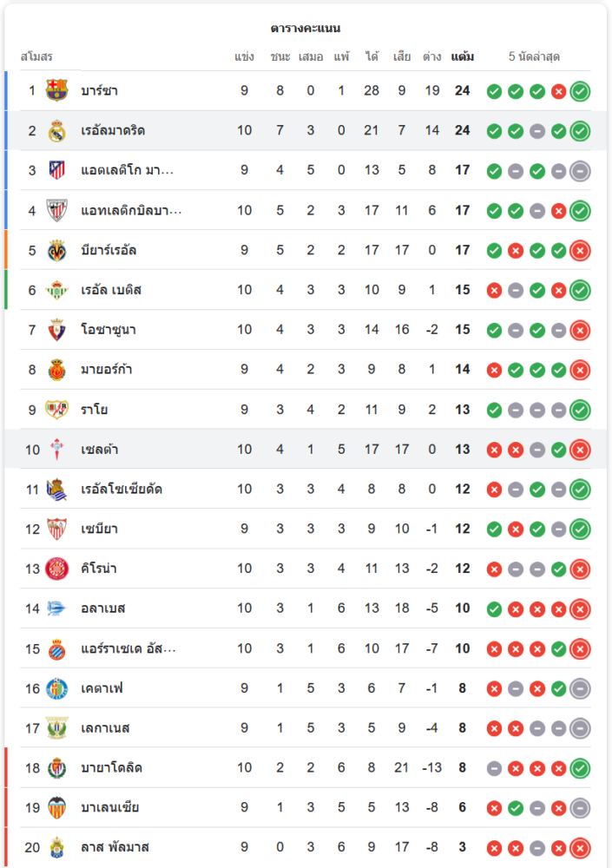Click the Real Betis crest icon
This screenshot has height=868, width=612.
tap(57, 290)
